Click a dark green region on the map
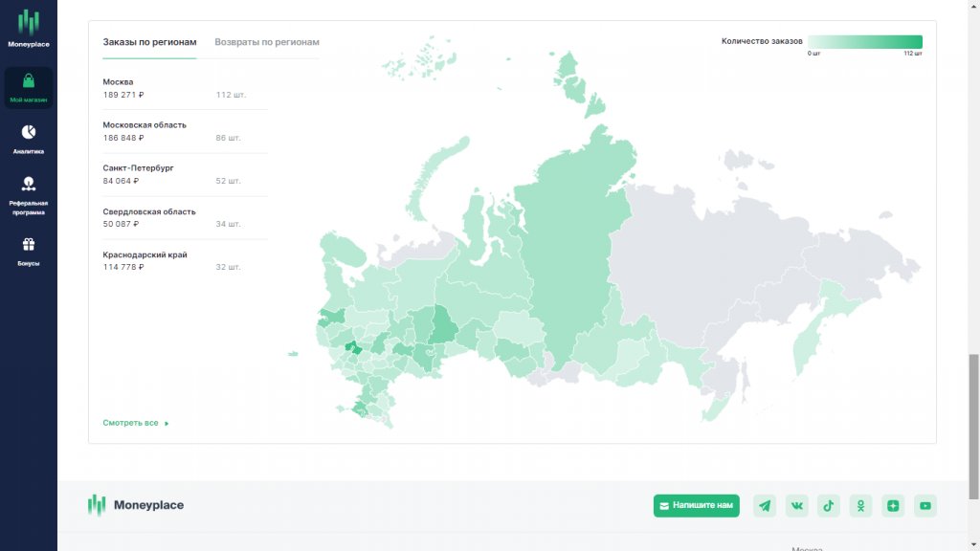The width and height of the screenshot is (980, 551). [x=352, y=344]
